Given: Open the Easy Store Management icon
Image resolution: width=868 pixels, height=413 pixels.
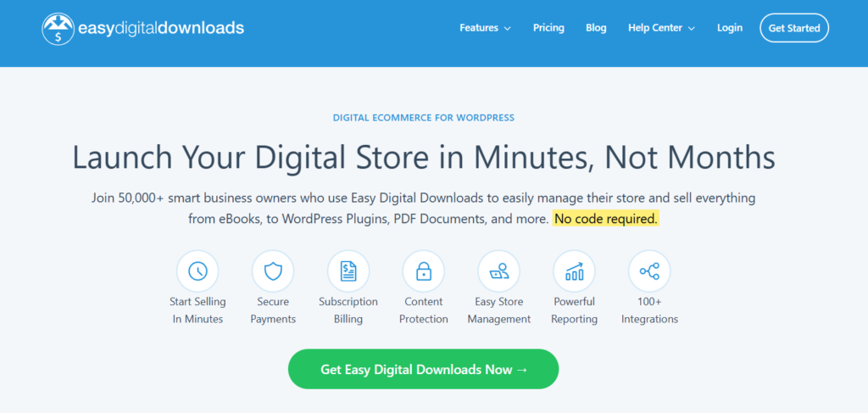Looking at the screenshot, I should coord(498,271).
